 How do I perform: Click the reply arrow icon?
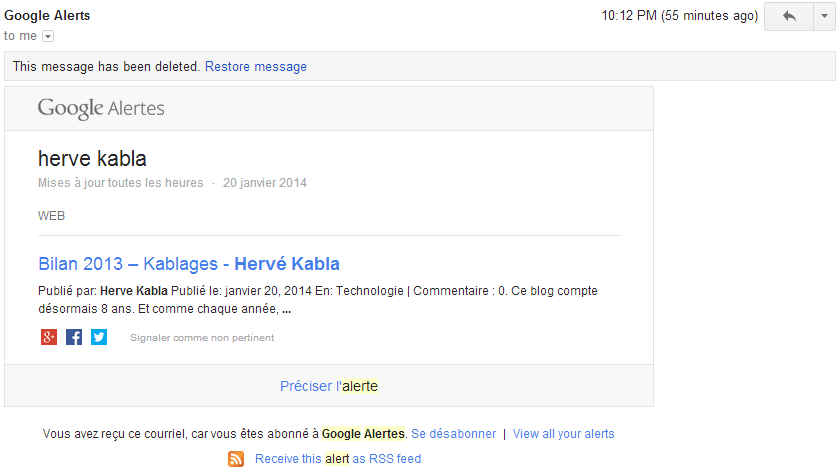coord(789,16)
